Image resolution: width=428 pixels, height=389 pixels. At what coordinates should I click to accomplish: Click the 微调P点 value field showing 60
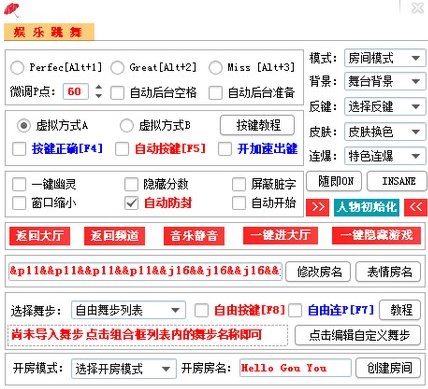[76, 91]
